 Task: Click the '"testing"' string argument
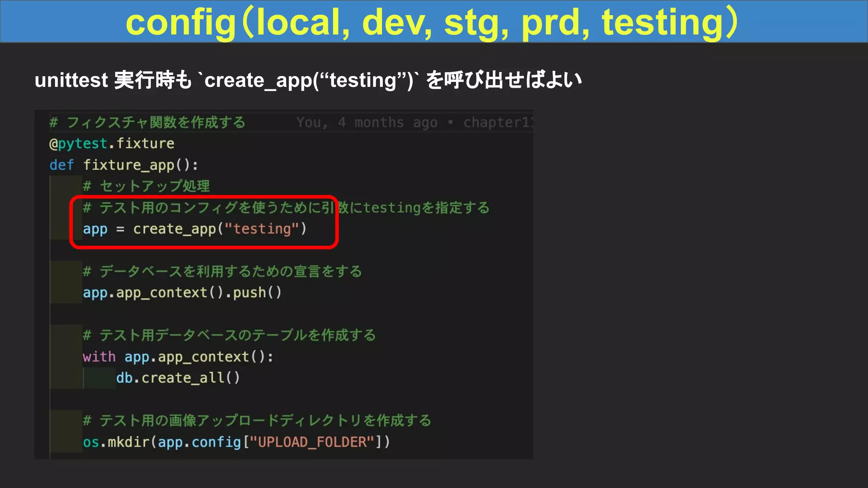point(262,229)
